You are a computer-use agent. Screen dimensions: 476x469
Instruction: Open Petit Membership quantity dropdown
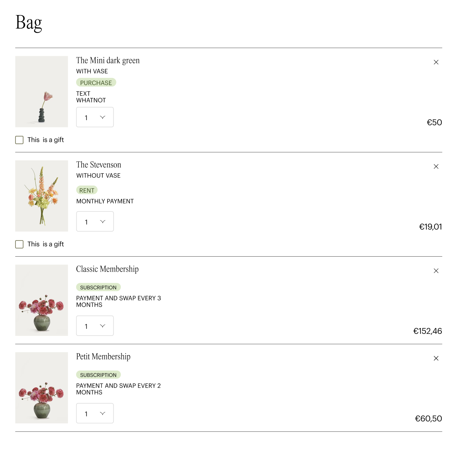(95, 414)
